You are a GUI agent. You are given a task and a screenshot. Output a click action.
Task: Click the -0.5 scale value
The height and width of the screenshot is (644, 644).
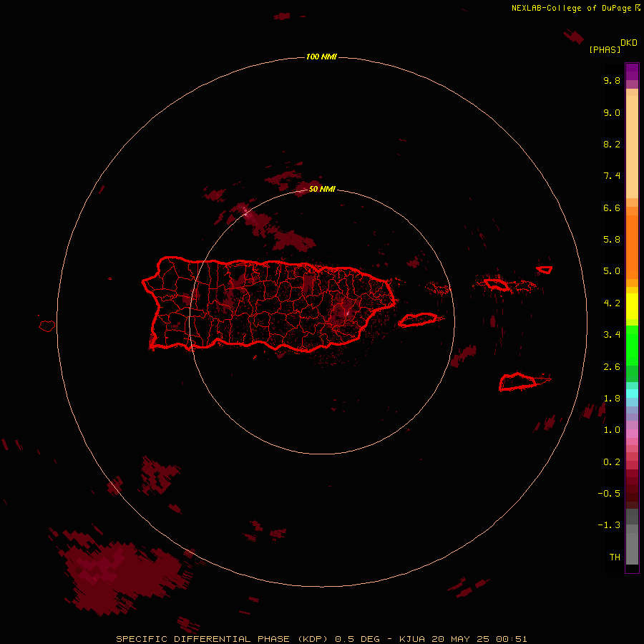tap(609, 493)
